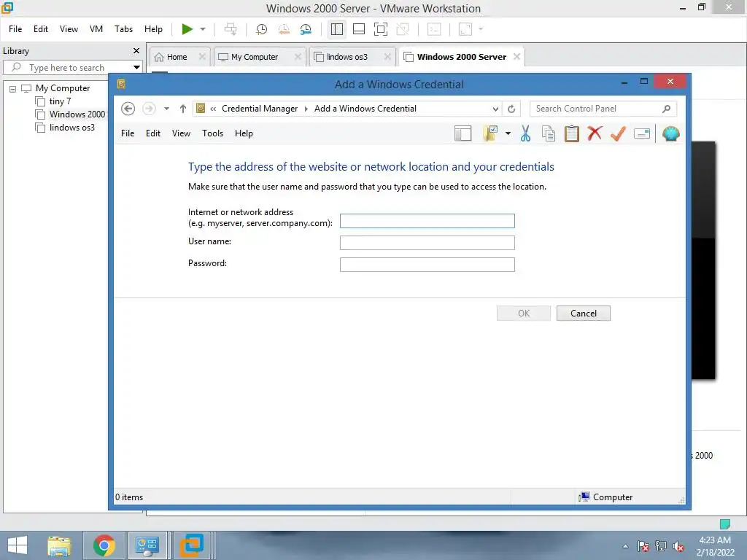Open the library search filter dropdown

click(136, 68)
